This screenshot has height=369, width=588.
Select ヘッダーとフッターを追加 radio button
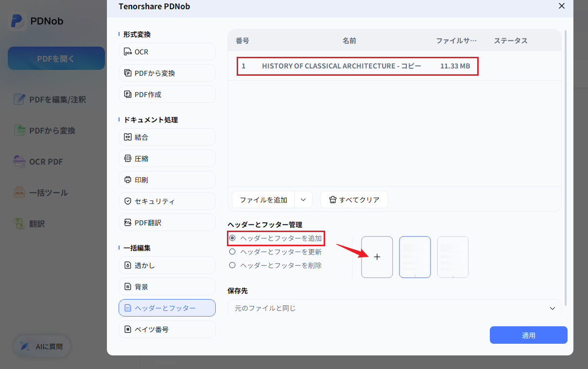(x=232, y=238)
